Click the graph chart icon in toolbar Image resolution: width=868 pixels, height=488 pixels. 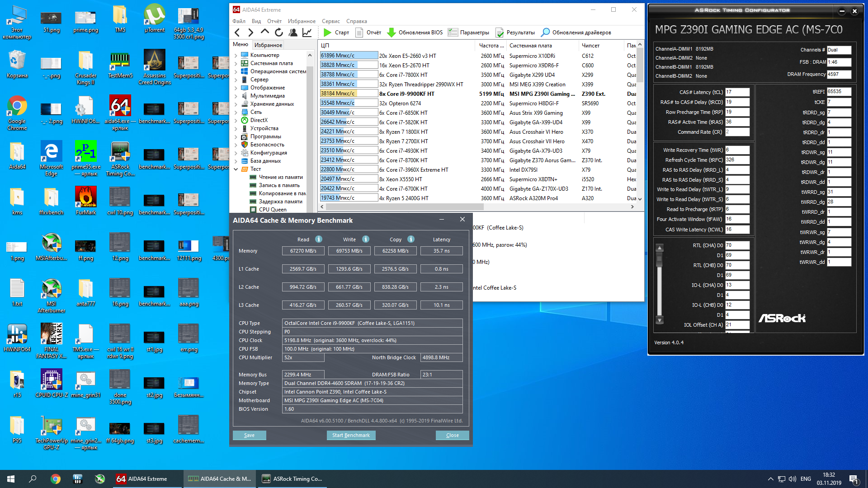point(307,33)
